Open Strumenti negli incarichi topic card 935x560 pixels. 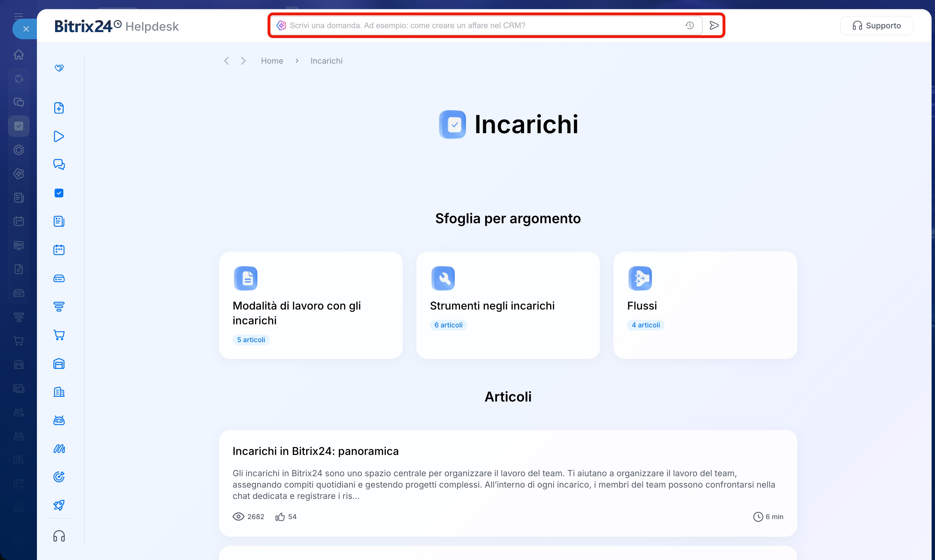(x=508, y=305)
